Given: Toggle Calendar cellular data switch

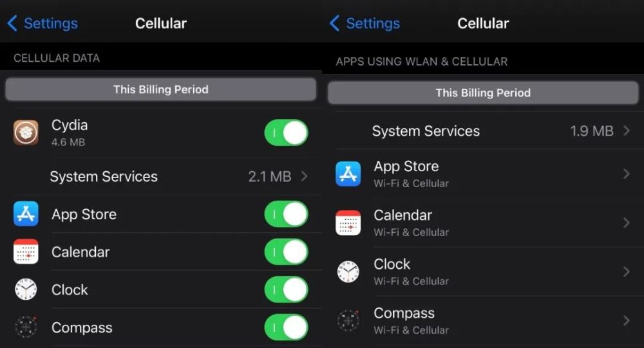Looking at the screenshot, I should coord(287,252).
